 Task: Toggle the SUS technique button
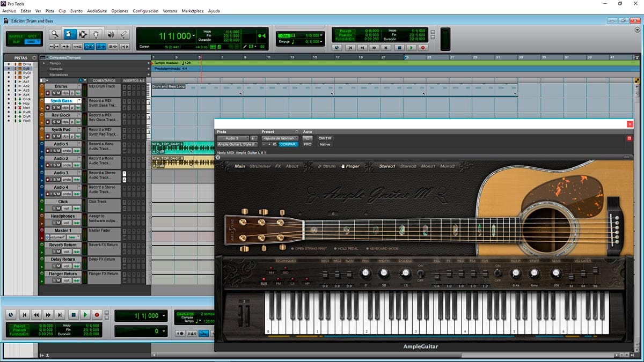pyautogui.click(x=264, y=280)
